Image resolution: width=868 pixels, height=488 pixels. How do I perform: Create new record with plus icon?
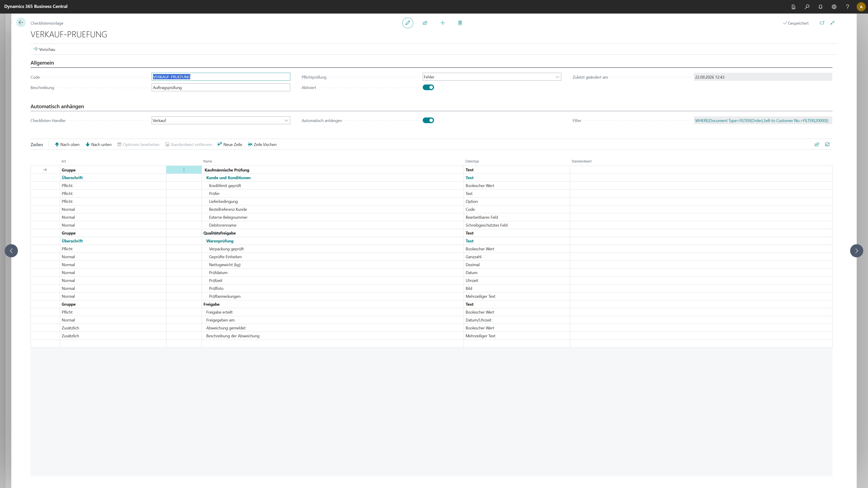coord(443,23)
